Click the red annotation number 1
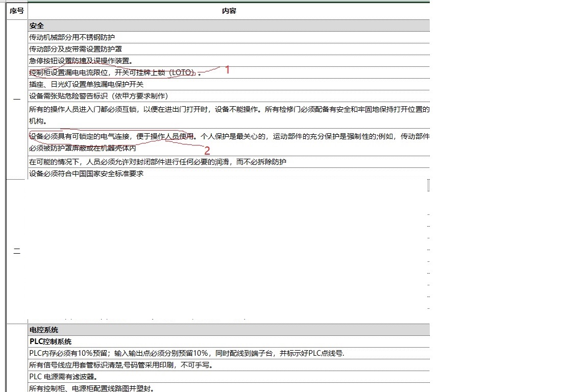Viewport: 588px width, 392px height. (x=228, y=70)
